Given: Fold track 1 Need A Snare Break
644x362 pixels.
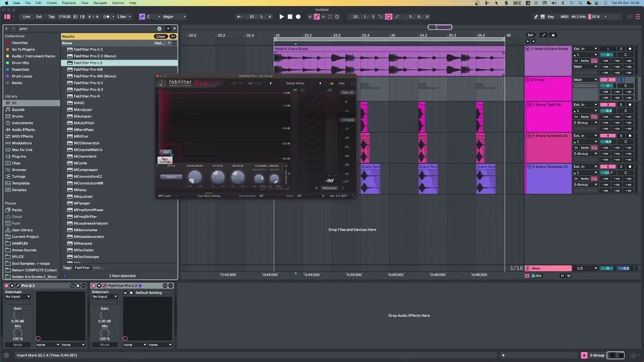Looking at the screenshot, I should pos(527,49).
